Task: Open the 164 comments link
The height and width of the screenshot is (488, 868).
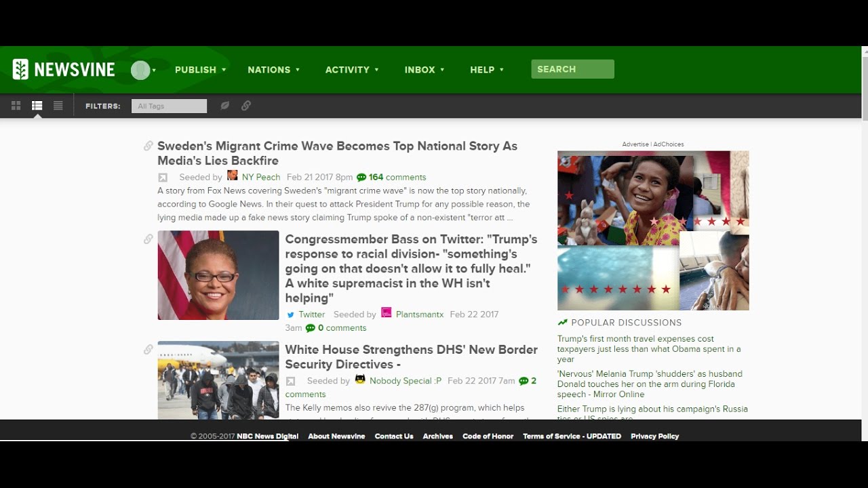Action: tap(397, 178)
